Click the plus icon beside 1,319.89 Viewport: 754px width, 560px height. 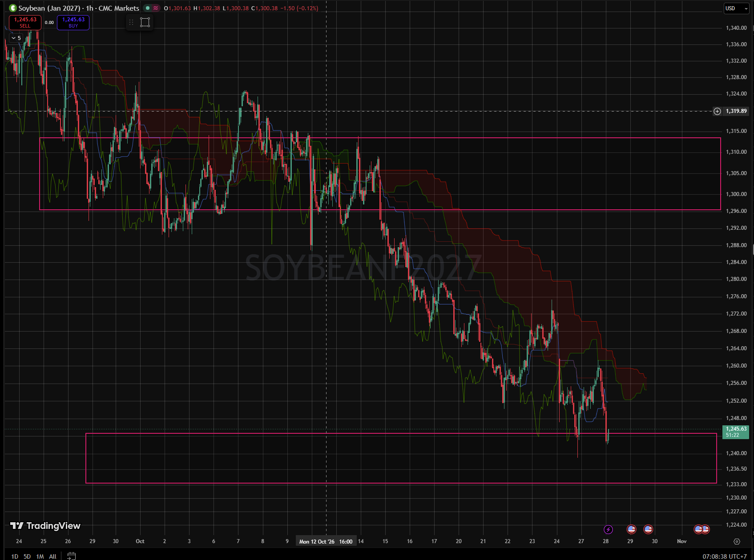[x=717, y=111]
